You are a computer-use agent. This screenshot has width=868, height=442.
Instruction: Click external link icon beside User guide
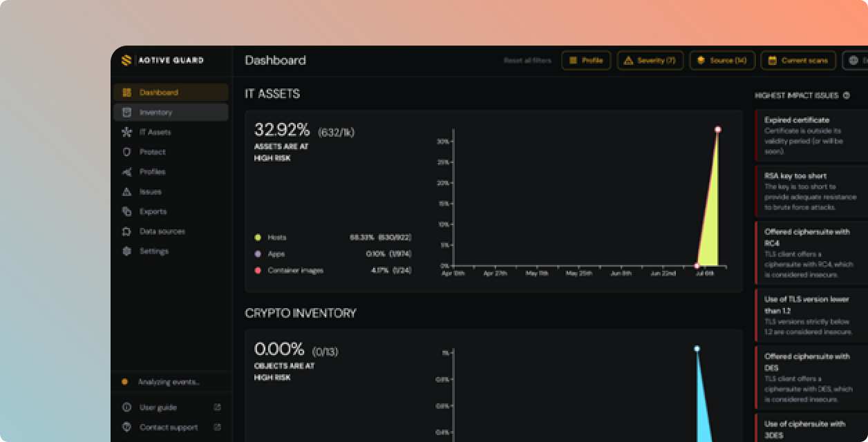coord(217,407)
